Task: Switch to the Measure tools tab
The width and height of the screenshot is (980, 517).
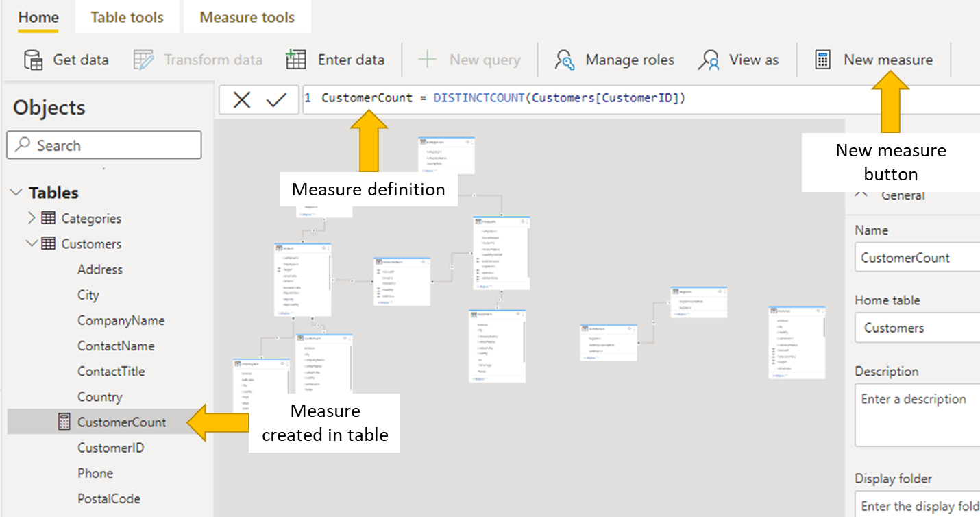Action: [x=247, y=16]
